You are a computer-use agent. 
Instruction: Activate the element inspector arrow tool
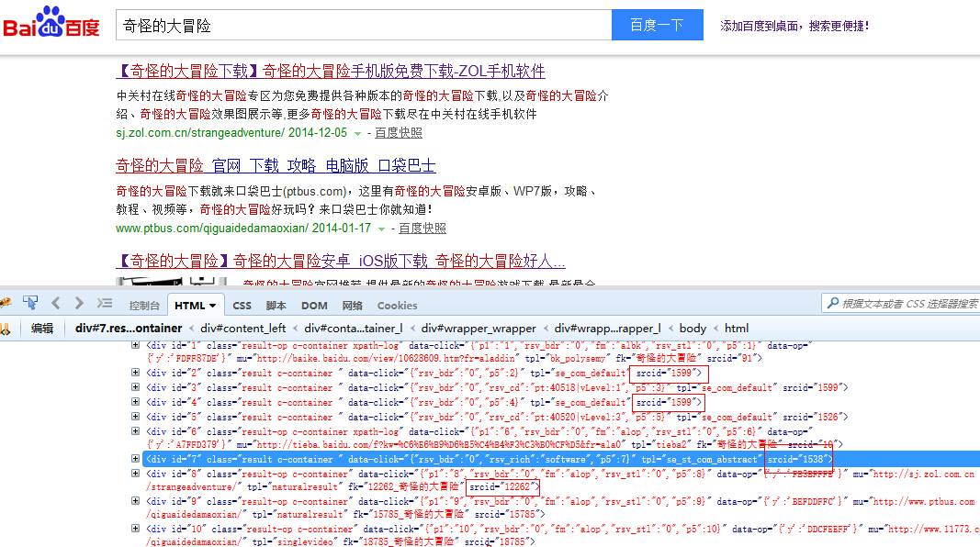[x=30, y=303]
